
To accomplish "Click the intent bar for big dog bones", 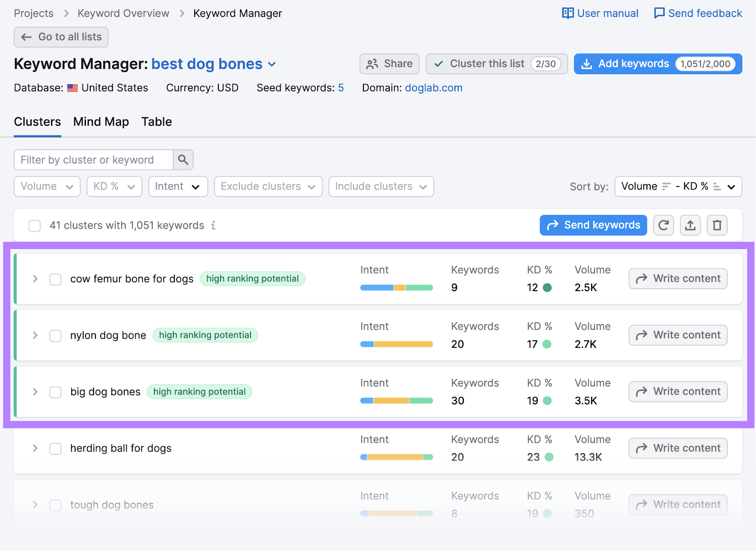I will tap(396, 401).
